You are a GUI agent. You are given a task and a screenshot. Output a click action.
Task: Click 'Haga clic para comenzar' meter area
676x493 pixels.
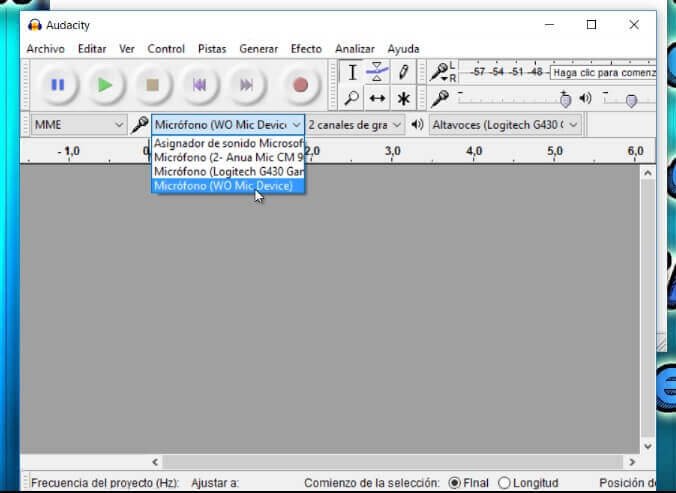603,72
